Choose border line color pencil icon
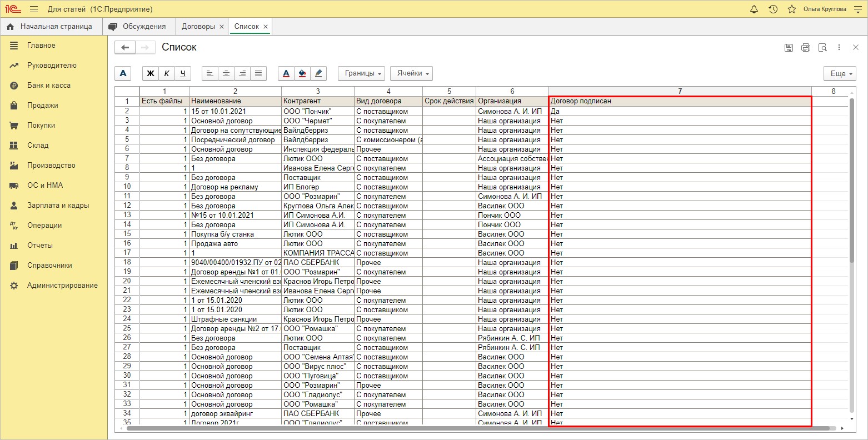The image size is (868, 440). [318, 73]
